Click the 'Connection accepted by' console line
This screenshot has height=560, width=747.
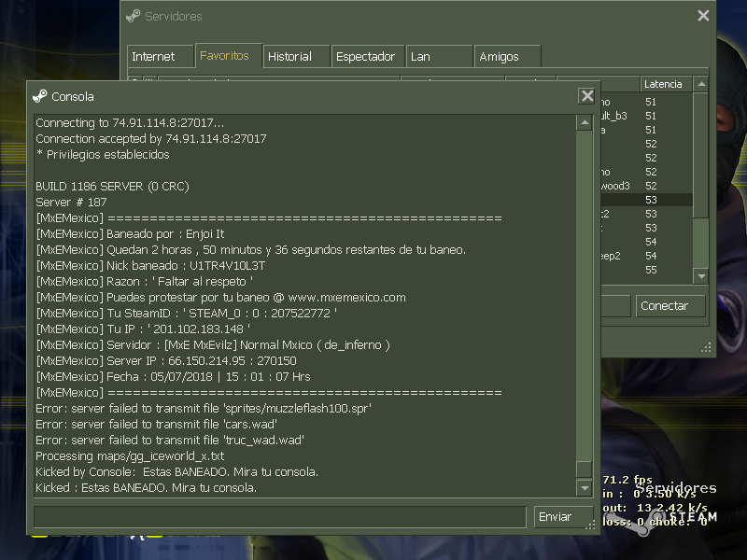[x=151, y=138]
